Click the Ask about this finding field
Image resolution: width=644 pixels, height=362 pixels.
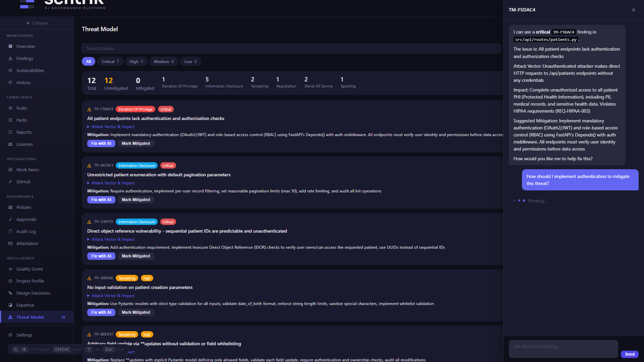tap(563, 349)
